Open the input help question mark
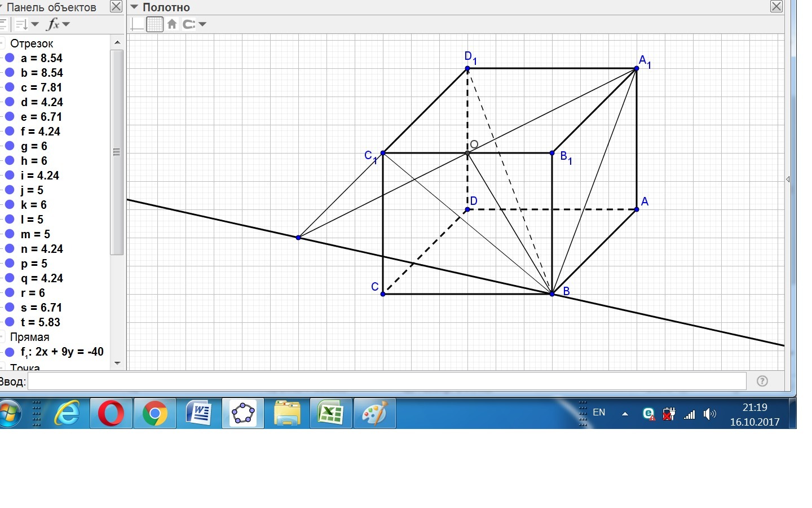The image size is (812, 508). click(x=762, y=381)
